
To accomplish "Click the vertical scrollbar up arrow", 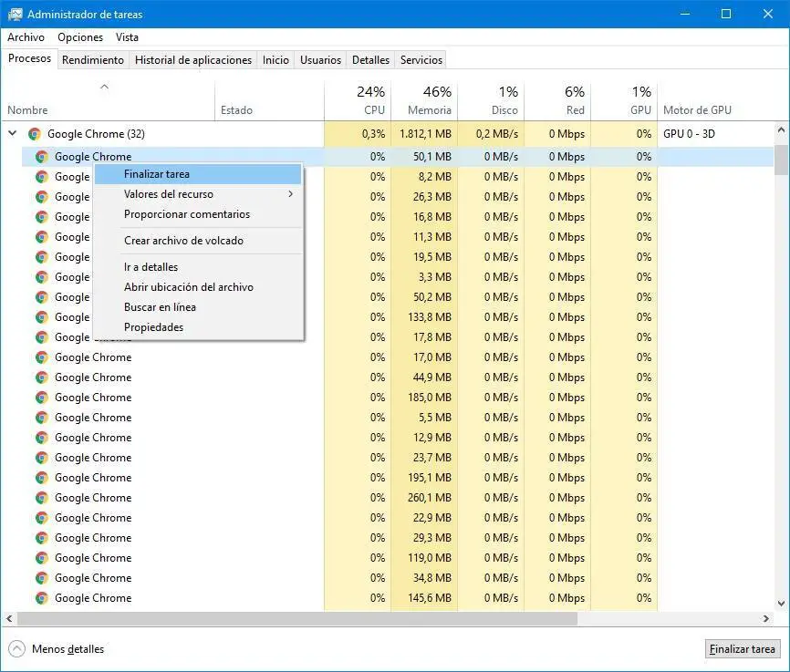I will [x=782, y=130].
